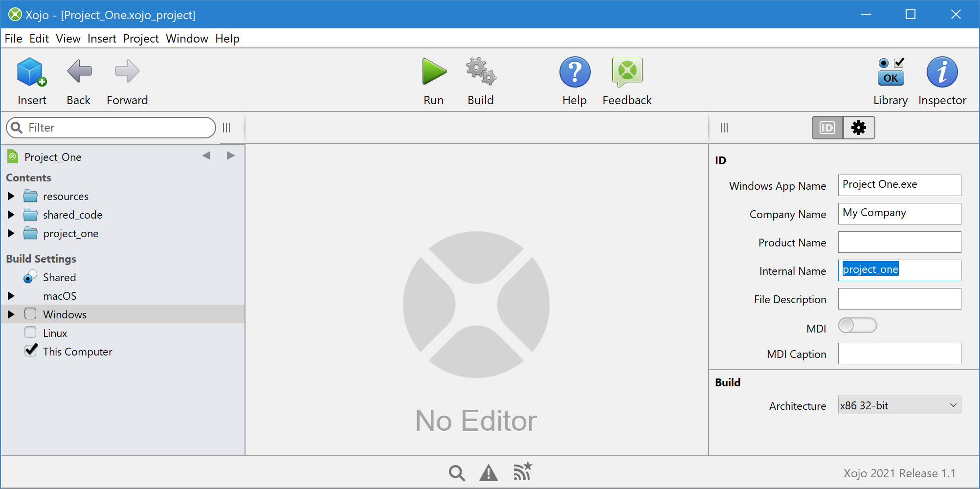Select the Linux build settings row
980x489 pixels.
coord(122,333)
